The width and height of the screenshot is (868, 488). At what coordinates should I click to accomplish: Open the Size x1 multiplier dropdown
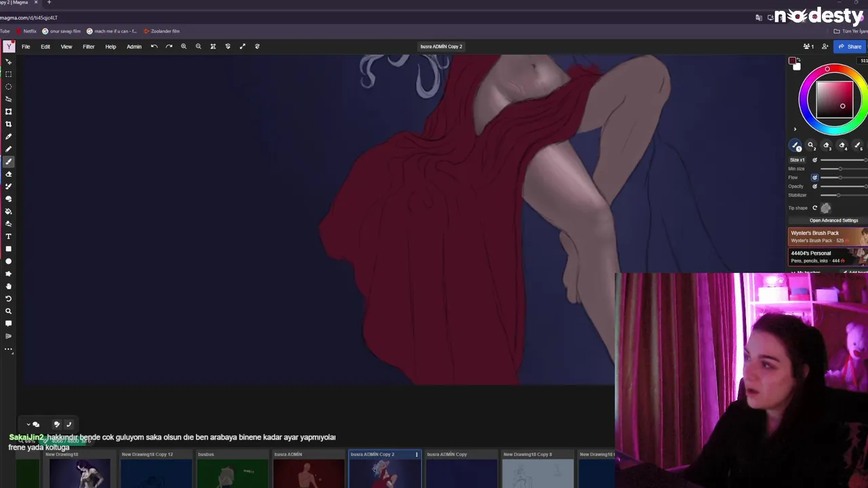tap(797, 160)
